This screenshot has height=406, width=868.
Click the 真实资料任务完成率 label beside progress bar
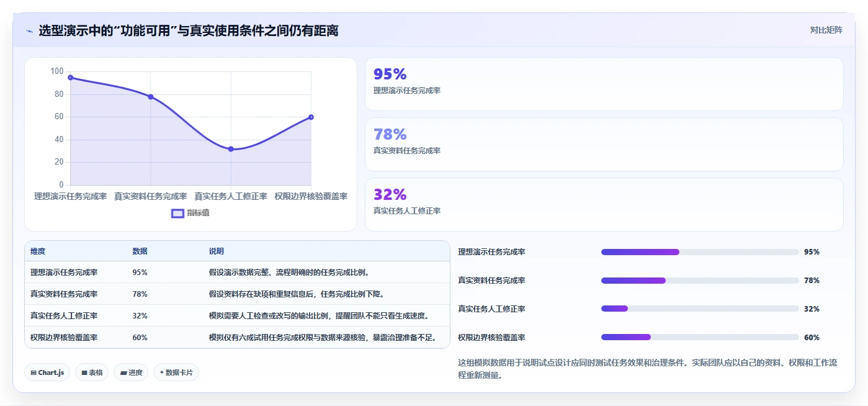(x=491, y=281)
